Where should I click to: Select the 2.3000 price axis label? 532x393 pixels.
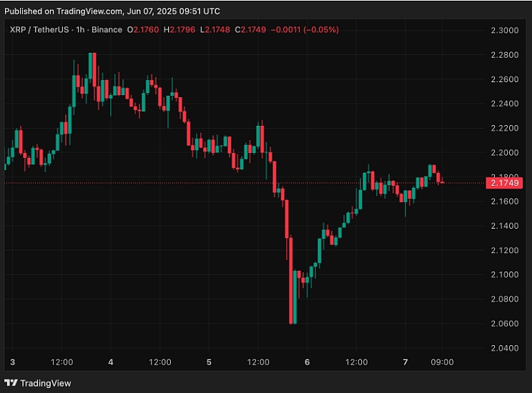(x=505, y=30)
